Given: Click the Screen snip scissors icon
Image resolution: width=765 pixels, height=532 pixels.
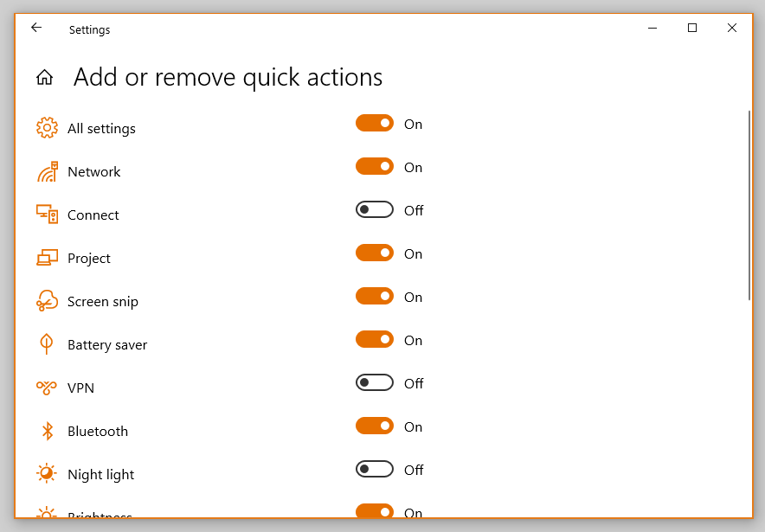Looking at the screenshot, I should click(x=47, y=301).
